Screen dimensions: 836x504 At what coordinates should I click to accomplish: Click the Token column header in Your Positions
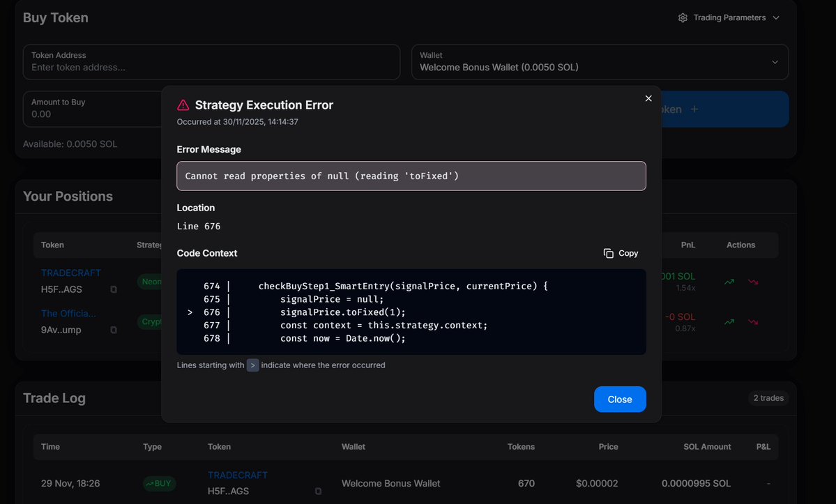tap(52, 245)
